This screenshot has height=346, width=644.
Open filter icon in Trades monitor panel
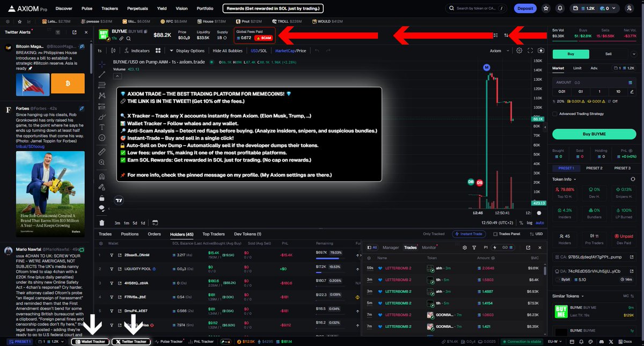click(474, 247)
